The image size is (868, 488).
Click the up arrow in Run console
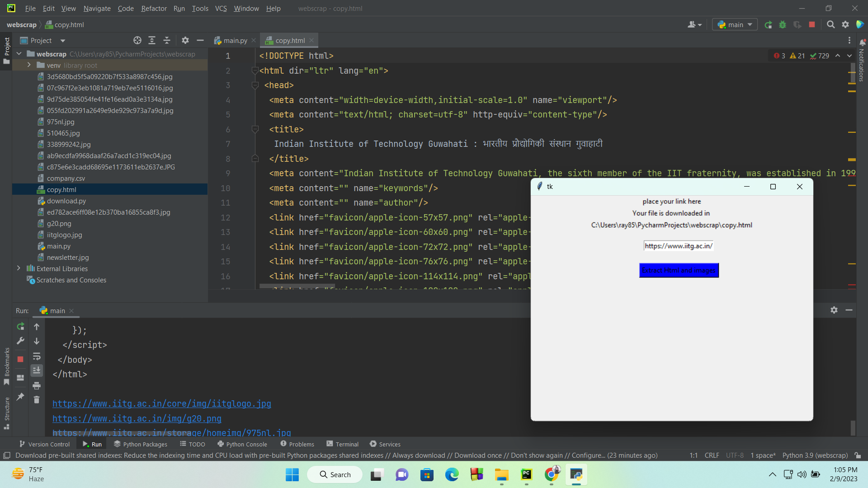coord(37,326)
